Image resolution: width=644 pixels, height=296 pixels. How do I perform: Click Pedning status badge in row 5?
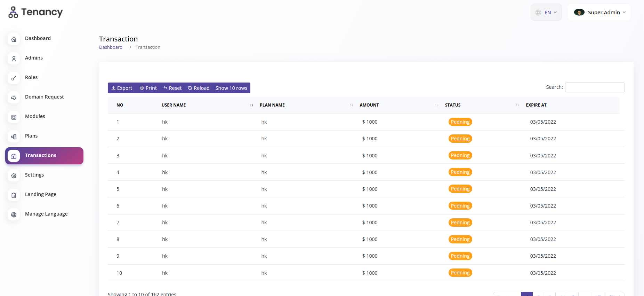pyautogui.click(x=460, y=189)
